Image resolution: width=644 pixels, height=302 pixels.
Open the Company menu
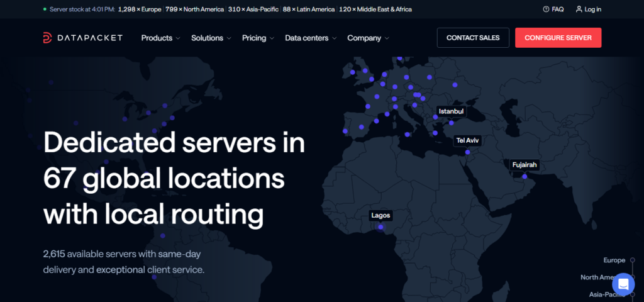click(368, 38)
